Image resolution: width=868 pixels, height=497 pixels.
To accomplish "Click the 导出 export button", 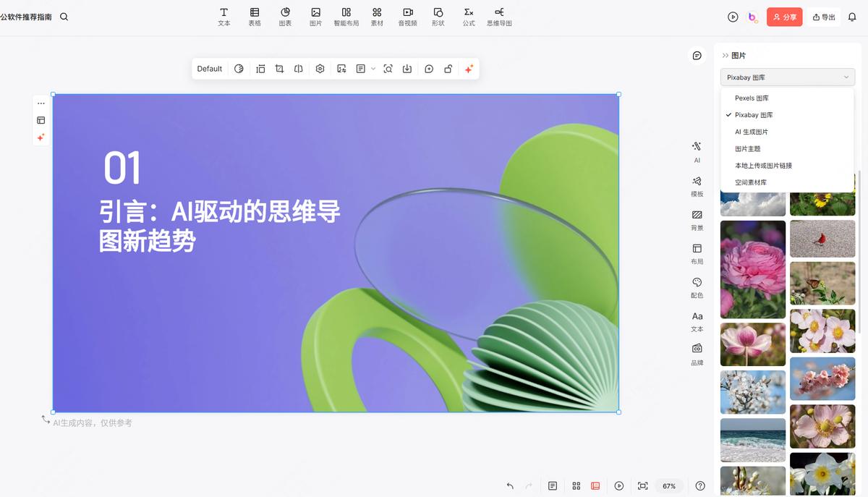I will click(x=824, y=17).
